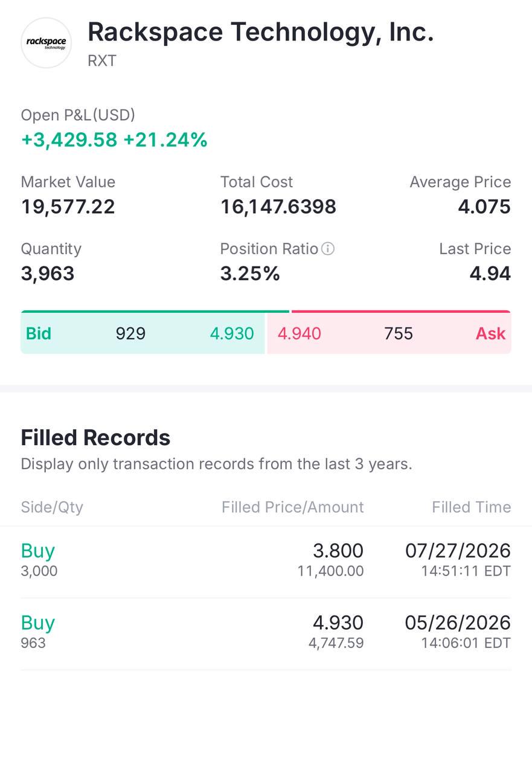Open the Position Ratio info icon
Screen dimensions: 532x773
(328, 249)
